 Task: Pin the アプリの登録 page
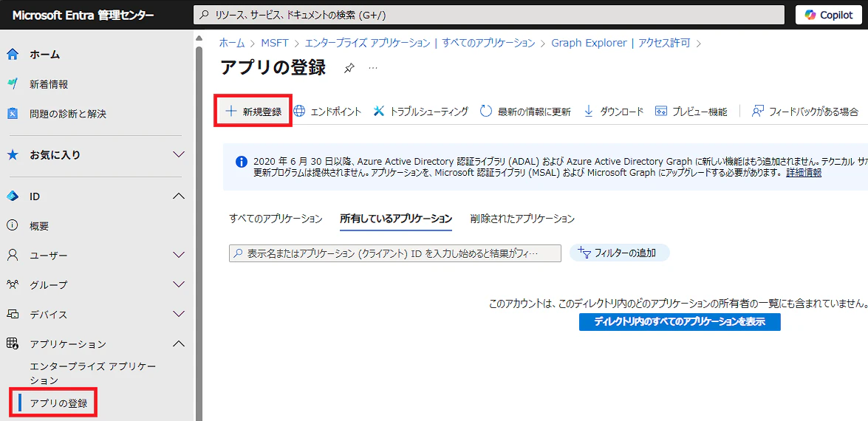[349, 68]
